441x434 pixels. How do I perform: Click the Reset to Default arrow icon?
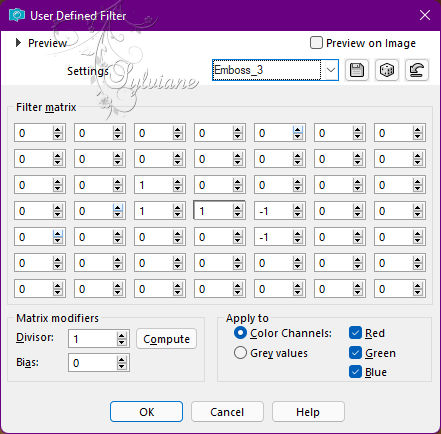point(417,70)
